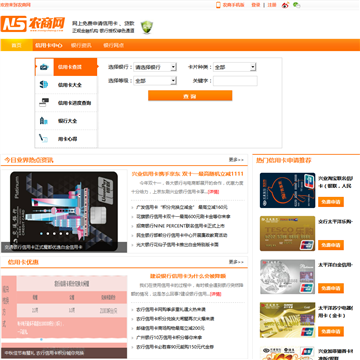Click the pink table promo image in 信用卡优惠
Image resolution: width=360 pixels, height=360 pixels.
point(64,316)
